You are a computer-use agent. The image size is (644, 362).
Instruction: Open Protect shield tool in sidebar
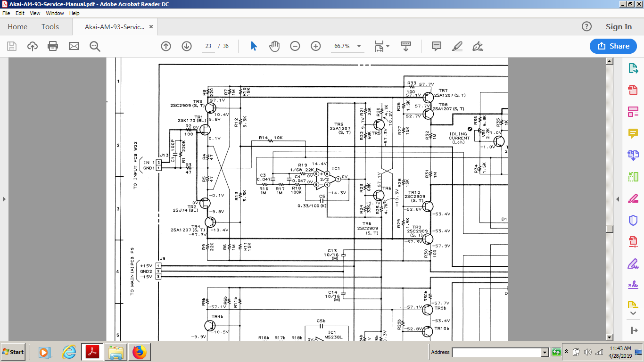click(x=633, y=220)
